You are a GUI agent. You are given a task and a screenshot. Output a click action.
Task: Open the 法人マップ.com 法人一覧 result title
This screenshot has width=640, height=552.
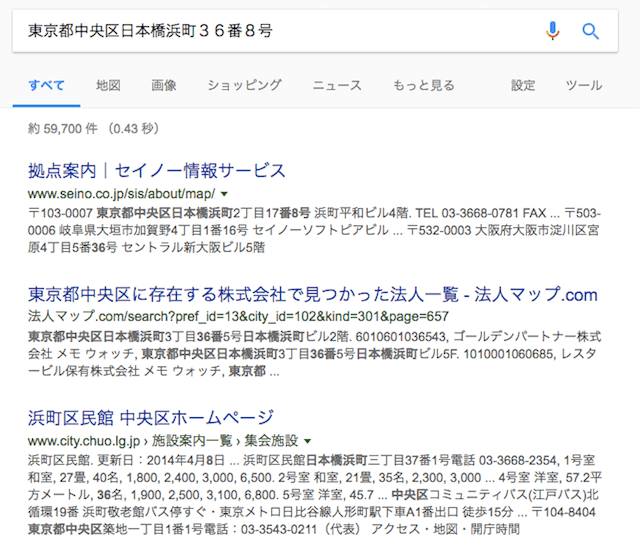click(313, 294)
